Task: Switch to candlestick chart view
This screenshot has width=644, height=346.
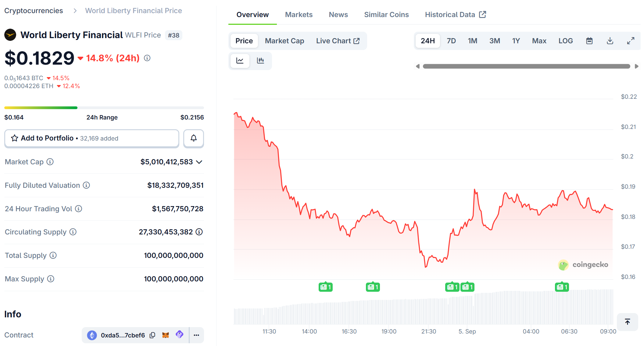Action: 260,60
